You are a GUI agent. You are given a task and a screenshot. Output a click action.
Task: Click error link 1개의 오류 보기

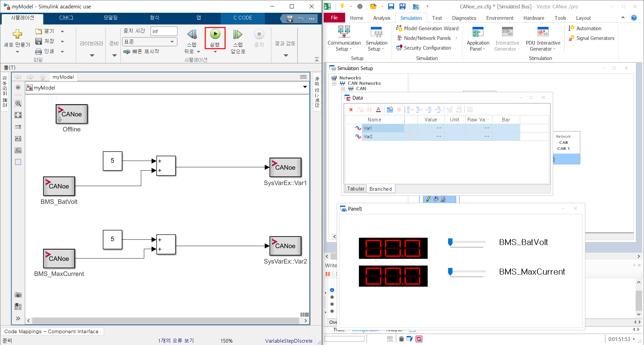click(176, 341)
